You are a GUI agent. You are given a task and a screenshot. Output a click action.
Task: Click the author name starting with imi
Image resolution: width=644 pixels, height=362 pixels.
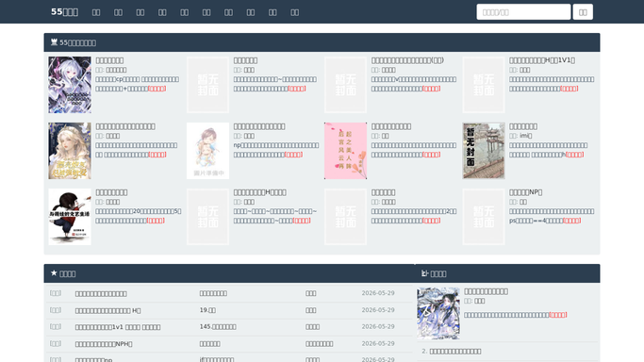pos(526,136)
